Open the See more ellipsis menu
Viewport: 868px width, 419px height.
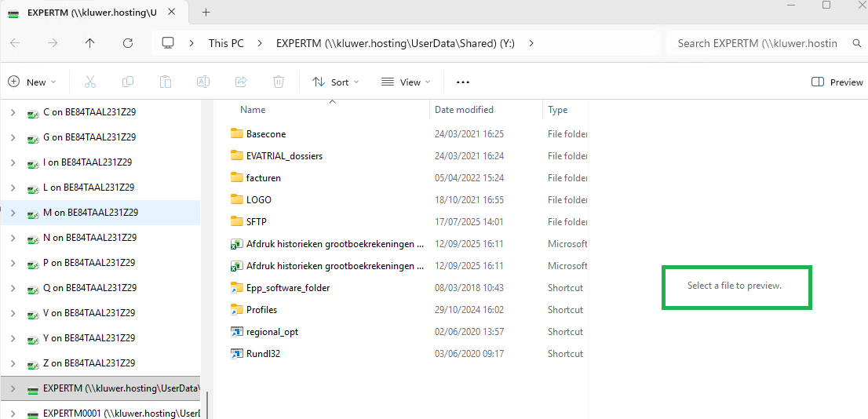[463, 82]
